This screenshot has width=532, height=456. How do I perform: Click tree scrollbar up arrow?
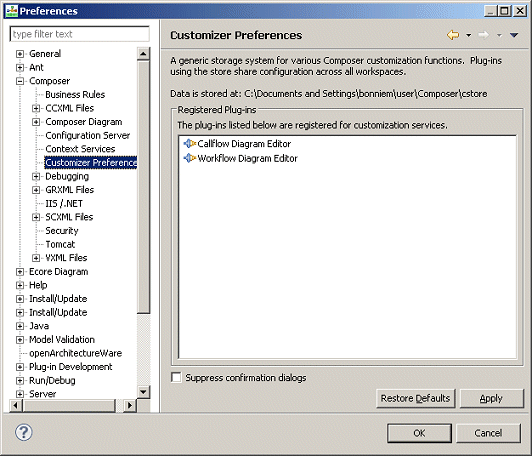[143, 54]
